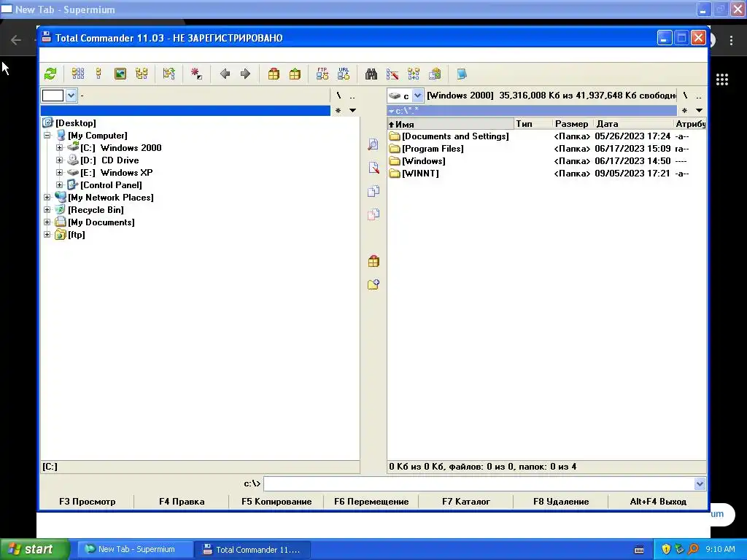Expand the My Documents tree node
The height and width of the screenshot is (560, 747).
47,222
